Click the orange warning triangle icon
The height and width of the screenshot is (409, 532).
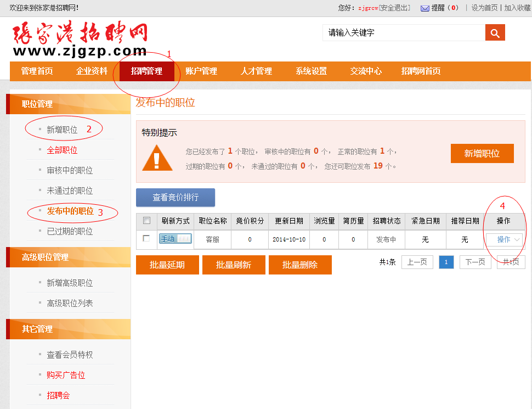(157, 158)
